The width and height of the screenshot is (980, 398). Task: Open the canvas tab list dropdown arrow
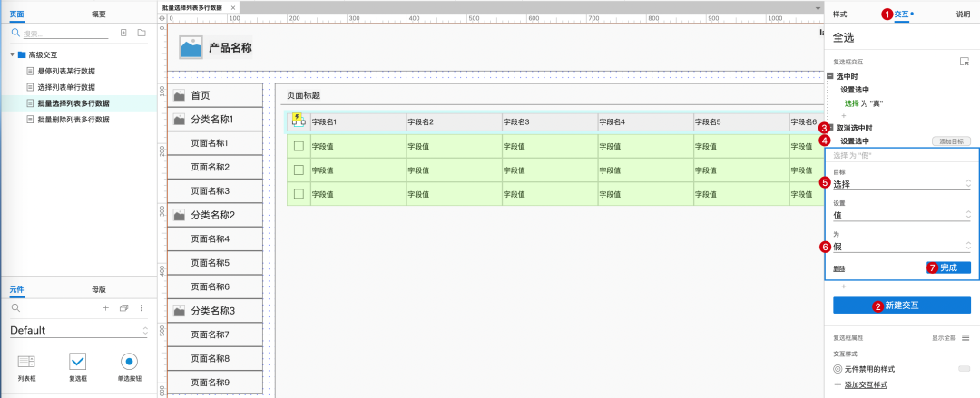[x=818, y=8]
